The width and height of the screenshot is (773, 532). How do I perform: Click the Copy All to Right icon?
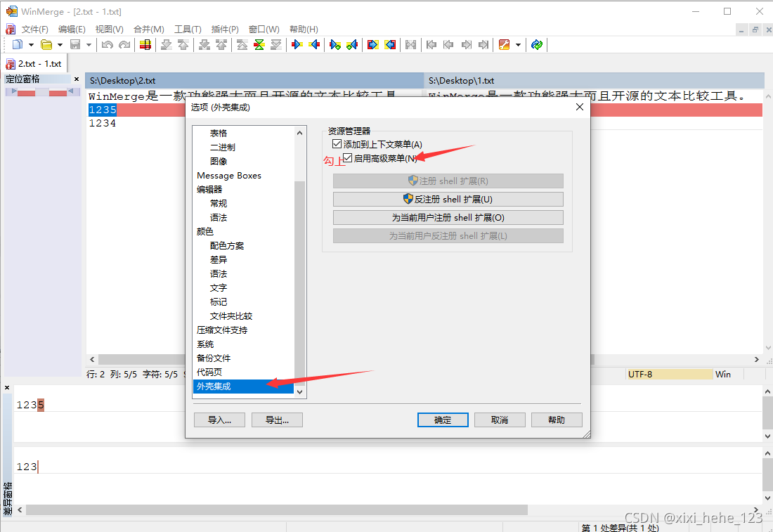(x=373, y=45)
